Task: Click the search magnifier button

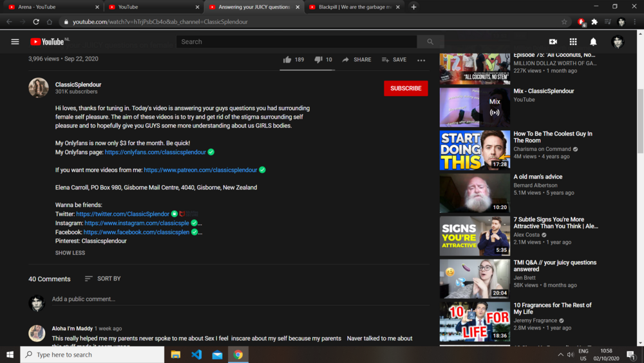Action: (x=430, y=41)
